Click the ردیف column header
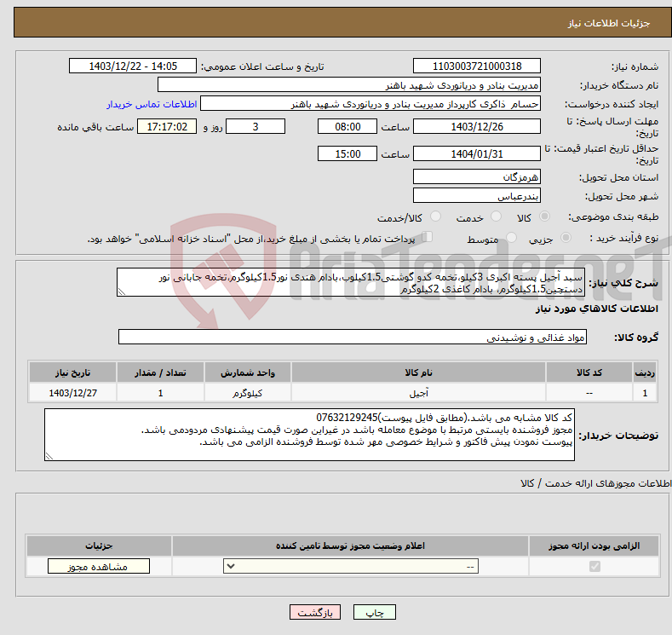The image size is (672, 635). pos(645,372)
